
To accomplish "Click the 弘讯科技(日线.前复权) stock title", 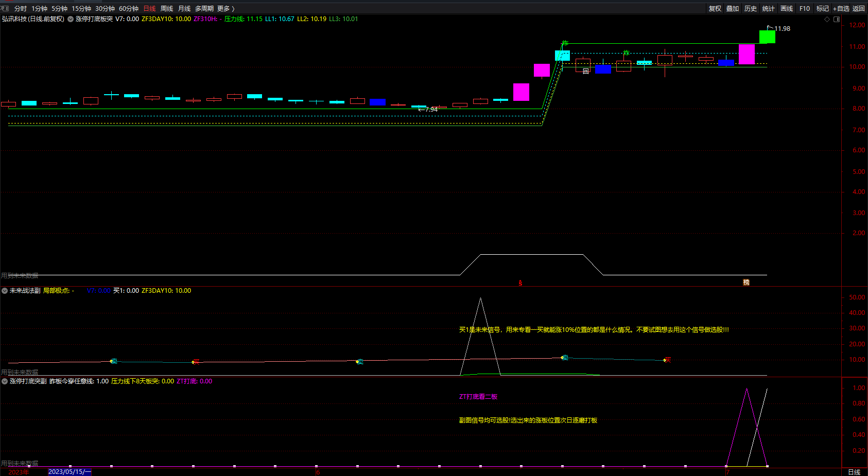I will (x=33, y=19).
